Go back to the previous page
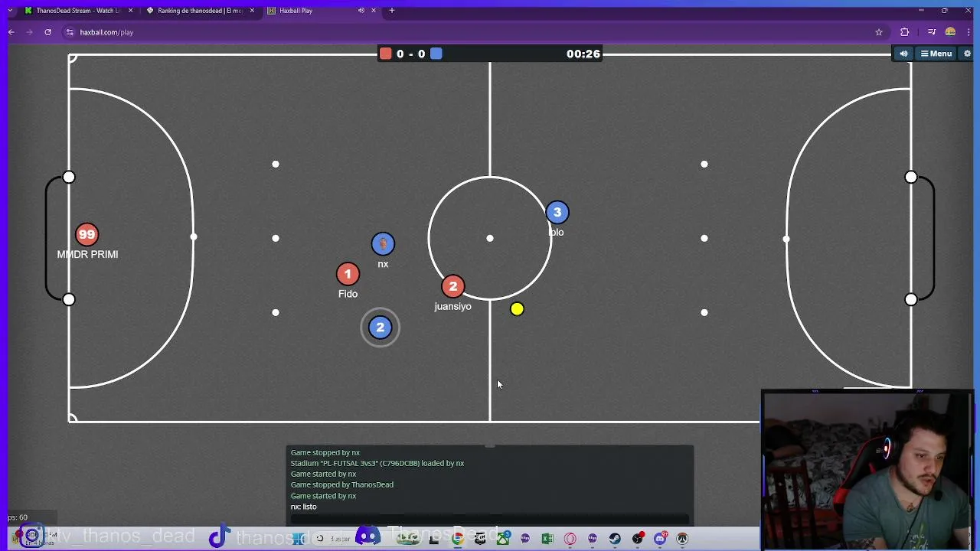 coord(11,32)
